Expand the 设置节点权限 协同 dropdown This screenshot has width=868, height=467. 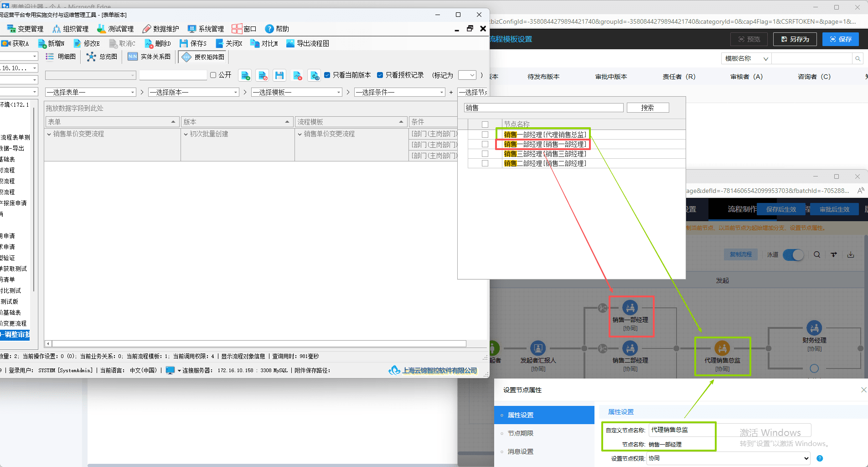coord(728,458)
